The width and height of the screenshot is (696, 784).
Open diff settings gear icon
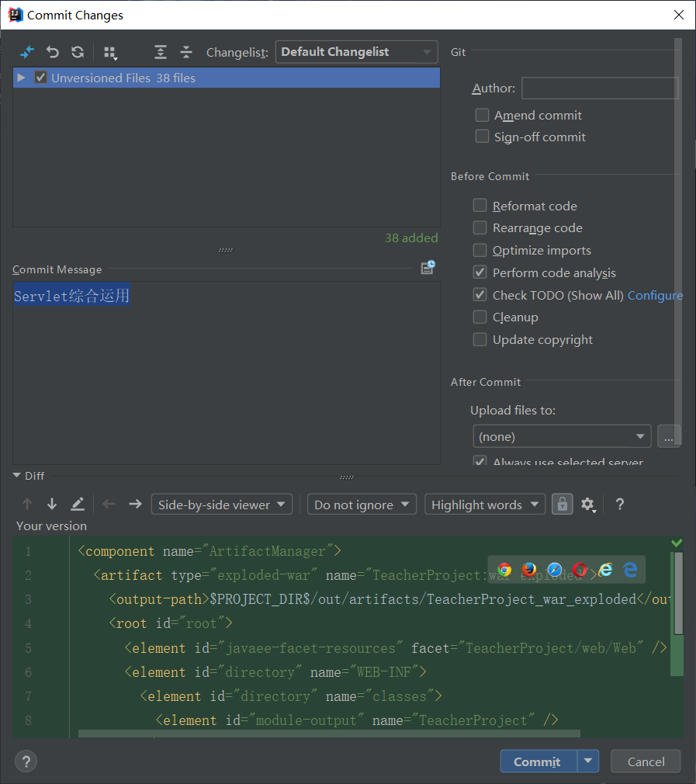click(x=588, y=505)
